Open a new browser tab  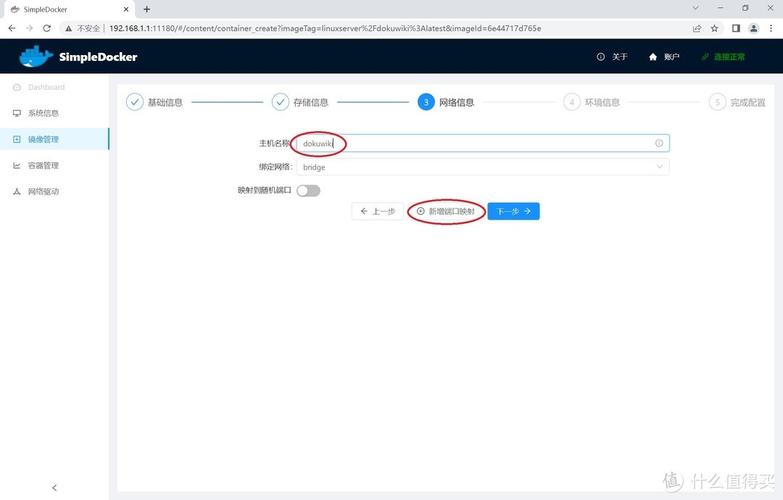tap(147, 9)
